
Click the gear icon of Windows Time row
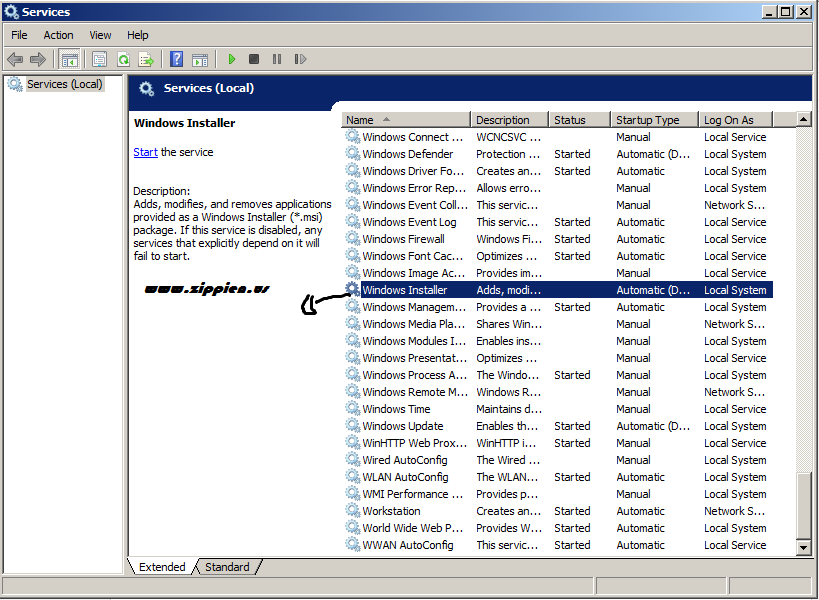coord(353,408)
